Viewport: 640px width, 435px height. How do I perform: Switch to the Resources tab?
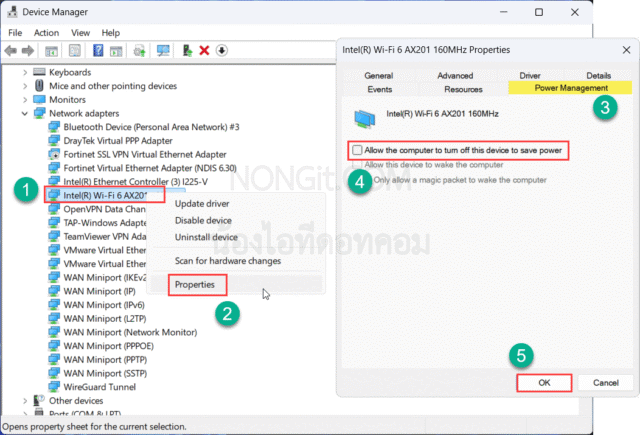tap(463, 89)
